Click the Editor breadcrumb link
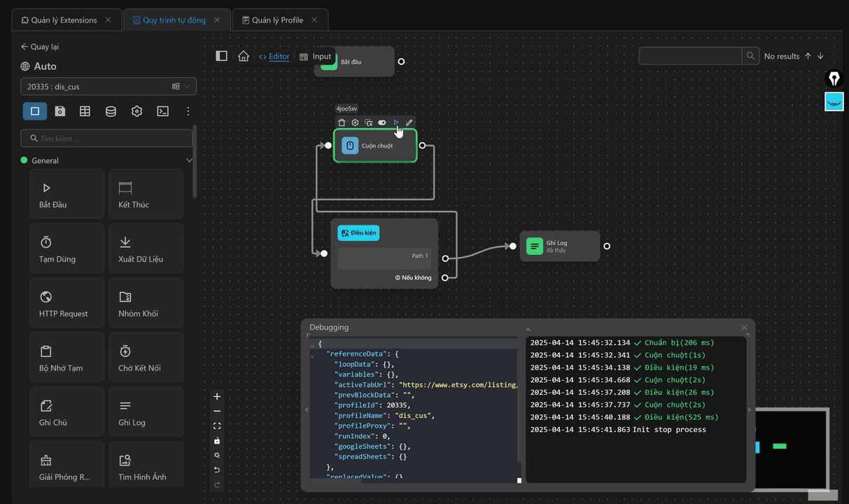The image size is (849, 504). point(279,57)
